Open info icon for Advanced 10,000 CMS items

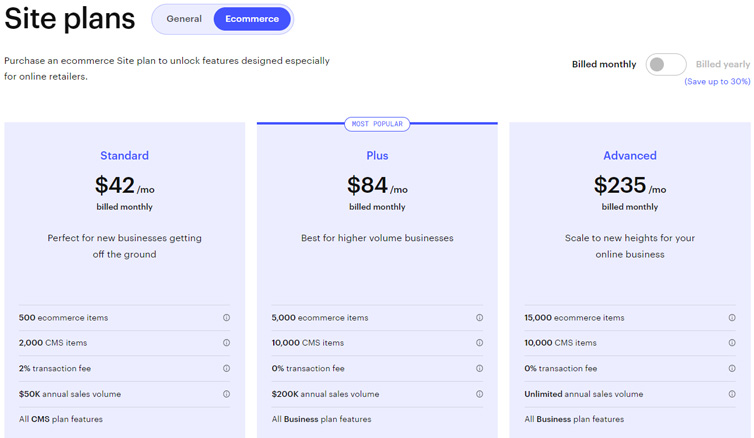point(732,343)
